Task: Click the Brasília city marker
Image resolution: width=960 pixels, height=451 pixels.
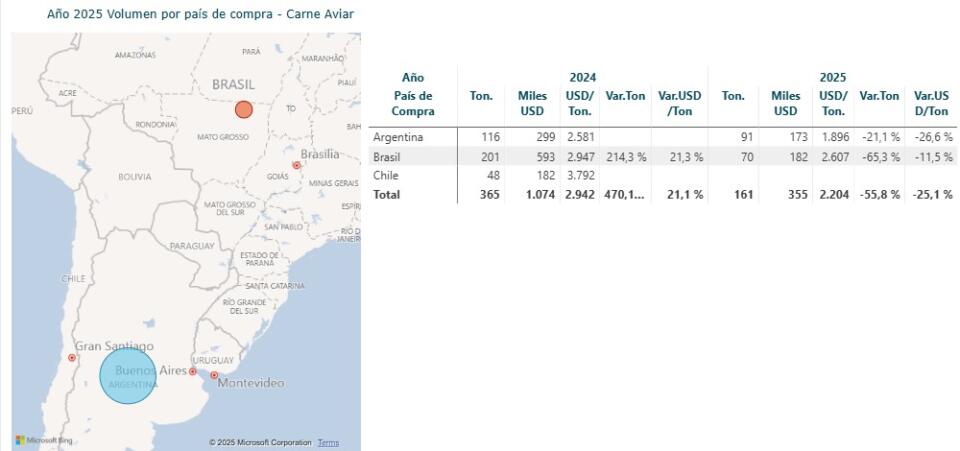Action: tap(296, 165)
